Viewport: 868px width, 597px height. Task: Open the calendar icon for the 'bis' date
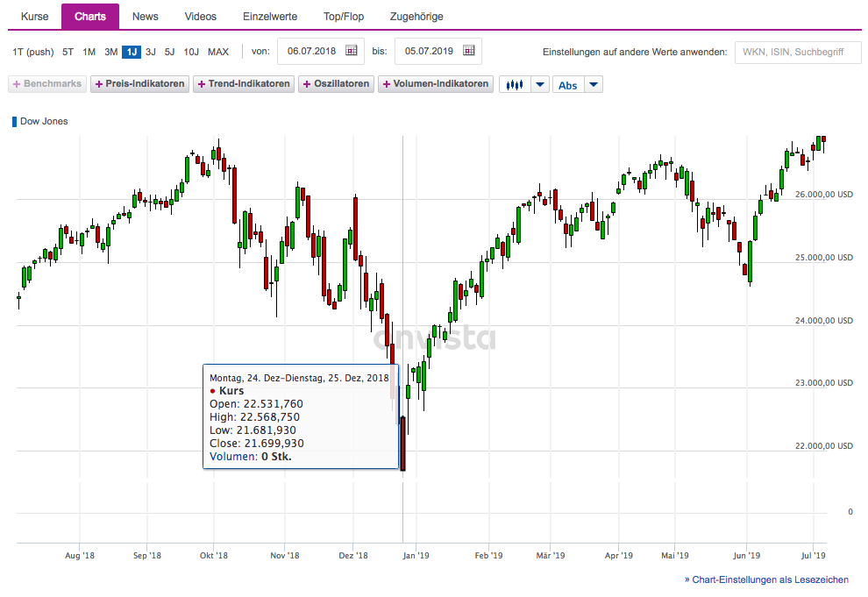[469, 52]
